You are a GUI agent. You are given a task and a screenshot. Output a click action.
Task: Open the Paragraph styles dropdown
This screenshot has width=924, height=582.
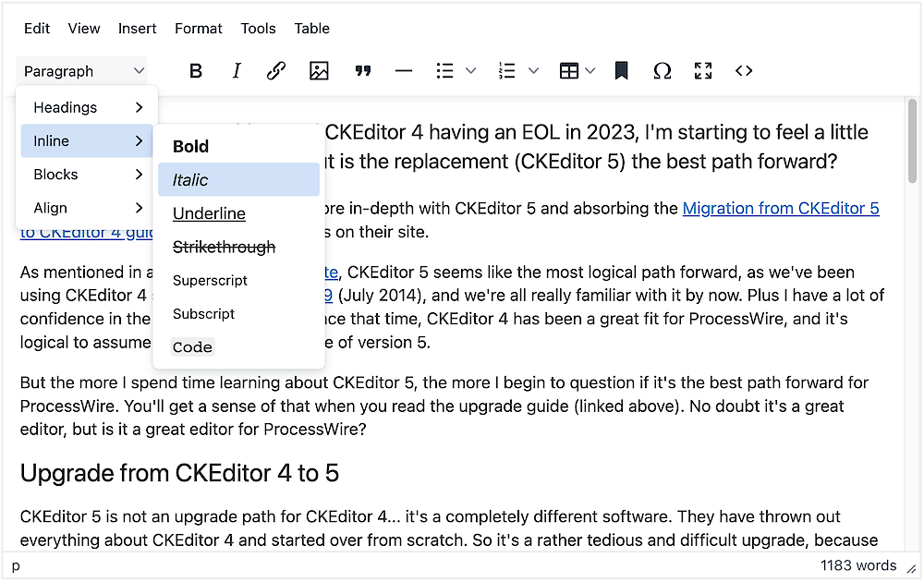[82, 71]
